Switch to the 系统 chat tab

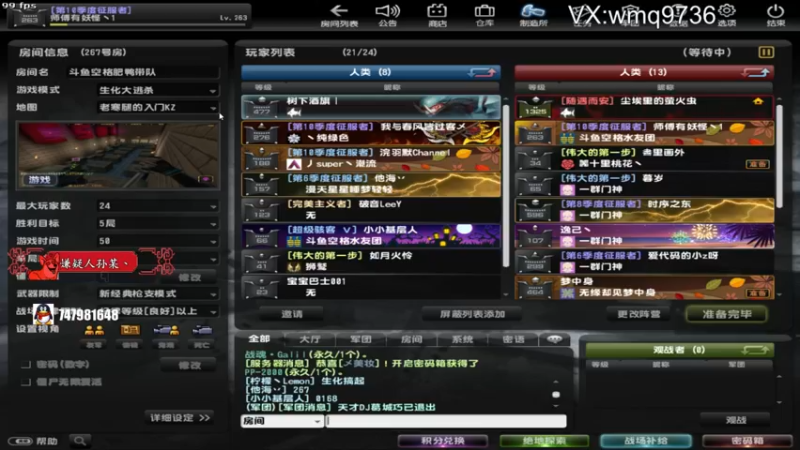pos(462,339)
